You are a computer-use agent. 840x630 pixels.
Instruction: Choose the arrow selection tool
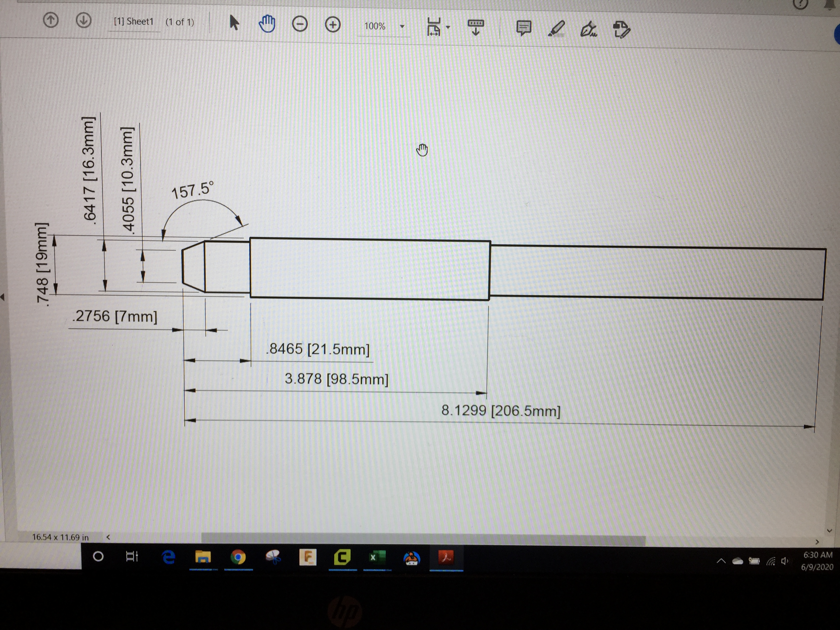tap(234, 23)
